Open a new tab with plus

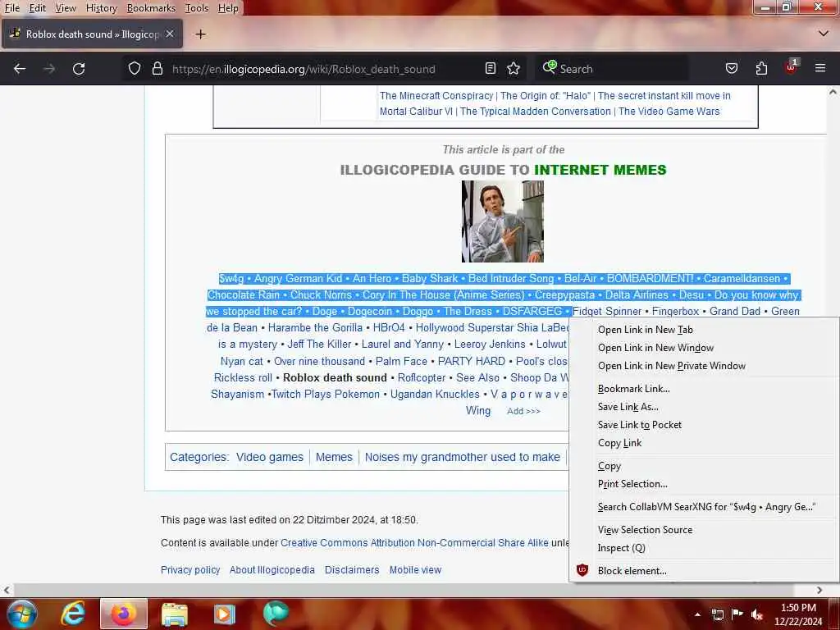pyautogui.click(x=200, y=34)
